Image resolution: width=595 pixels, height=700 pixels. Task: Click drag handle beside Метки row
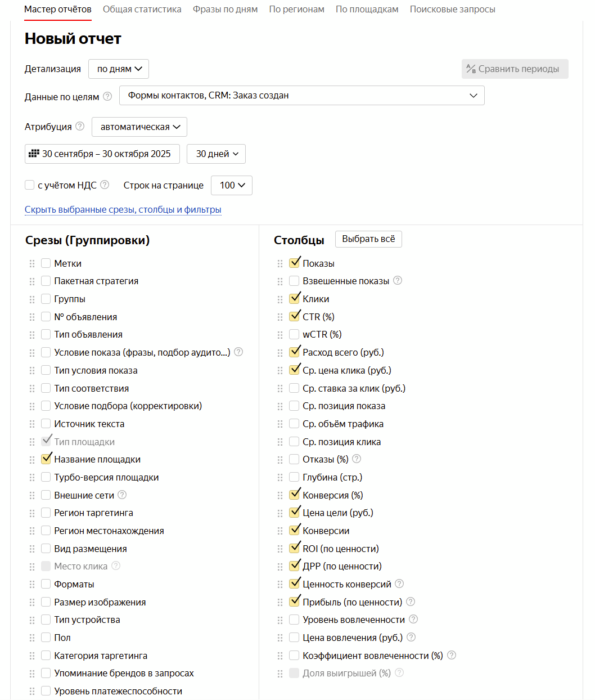click(x=32, y=263)
